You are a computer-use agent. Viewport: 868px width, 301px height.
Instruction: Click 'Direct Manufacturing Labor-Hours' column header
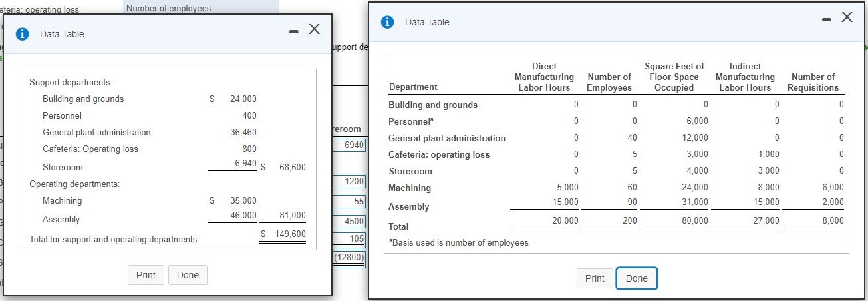(544, 77)
